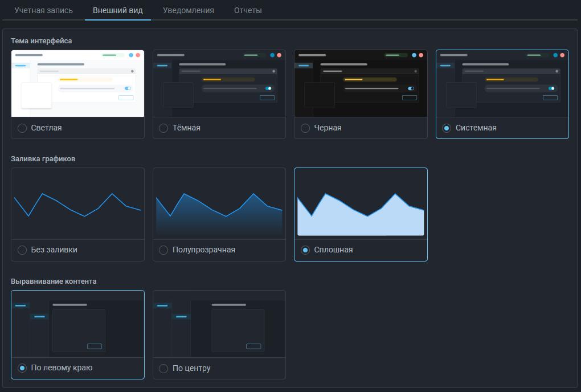Image resolution: width=581 pixels, height=392 pixels.
Task: Click the centered content layout preview
Action: coord(219,324)
